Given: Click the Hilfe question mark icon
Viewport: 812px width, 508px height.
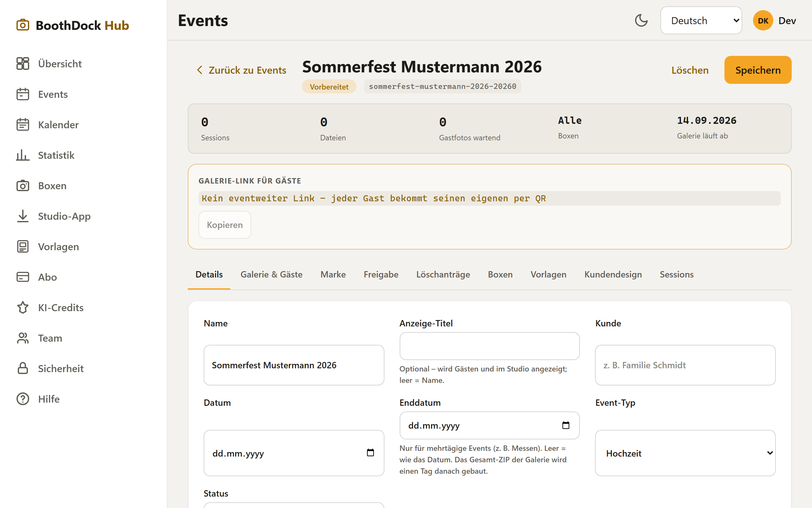Looking at the screenshot, I should click(23, 399).
